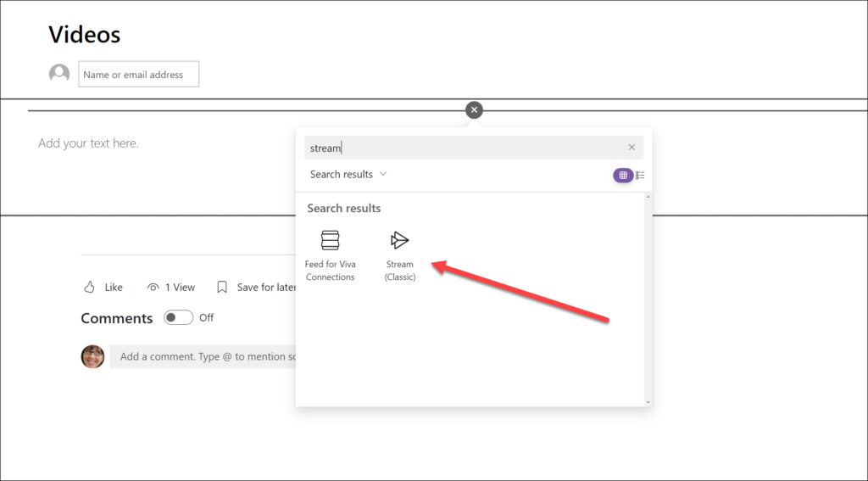Click the web part search box containing stream
This screenshot has height=481, width=868.
474,148
